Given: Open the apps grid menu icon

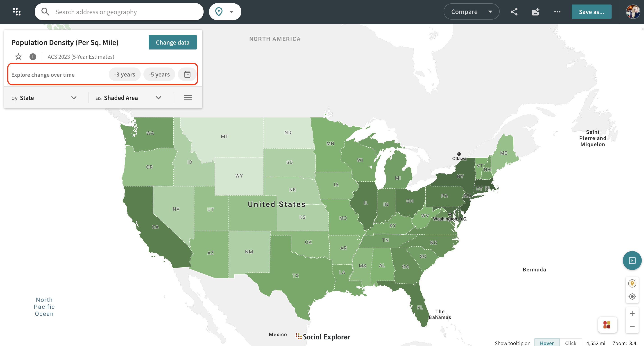Looking at the screenshot, I should point(17,12).
